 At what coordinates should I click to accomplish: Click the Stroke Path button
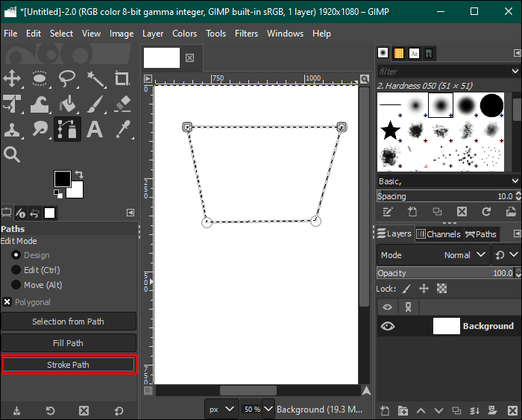click(x=69, y=365)
